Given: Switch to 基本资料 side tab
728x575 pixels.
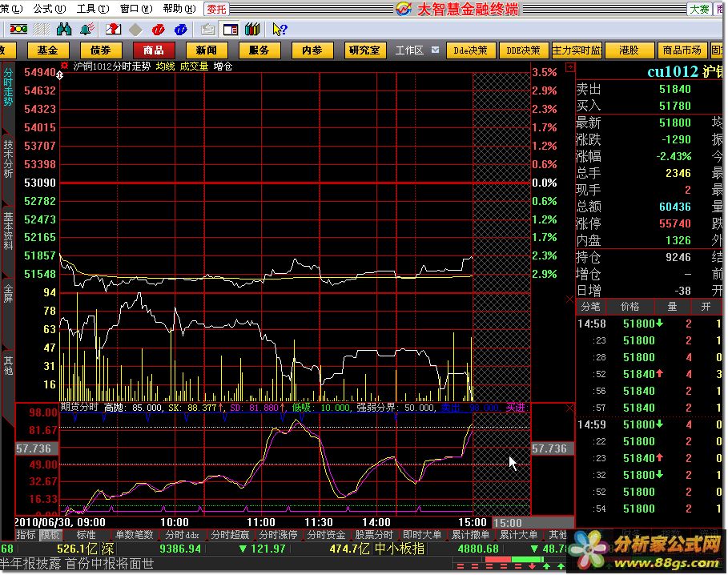Looking at the screenshot, I should point(8,231).
